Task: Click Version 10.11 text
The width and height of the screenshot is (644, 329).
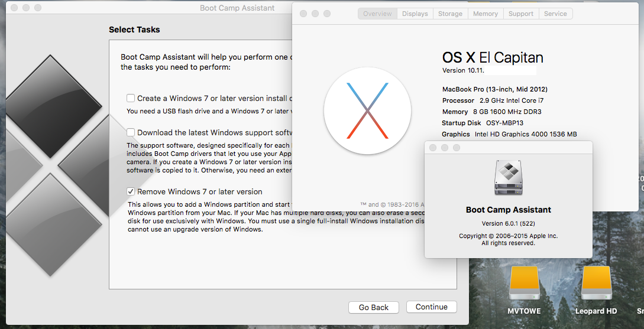Action: [x=463, y=70]
